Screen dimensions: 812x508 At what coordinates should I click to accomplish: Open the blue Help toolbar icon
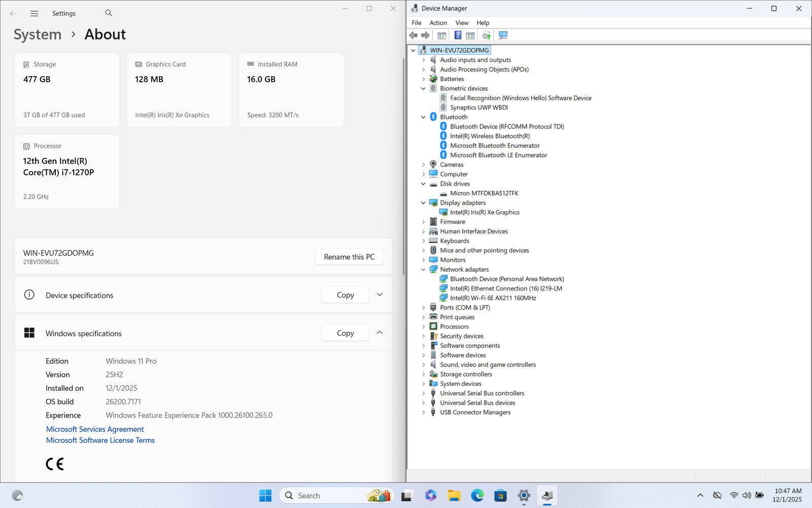[x=458, y=36]
